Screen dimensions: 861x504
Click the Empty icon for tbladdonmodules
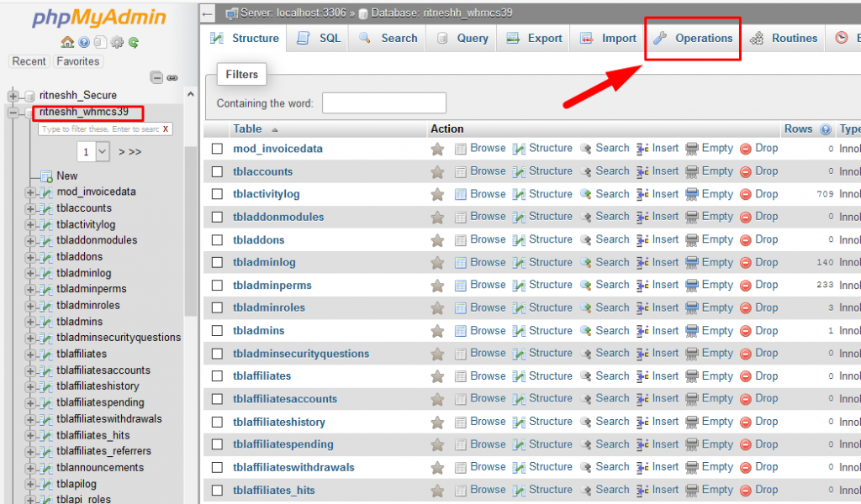click(x=692, y=218)
